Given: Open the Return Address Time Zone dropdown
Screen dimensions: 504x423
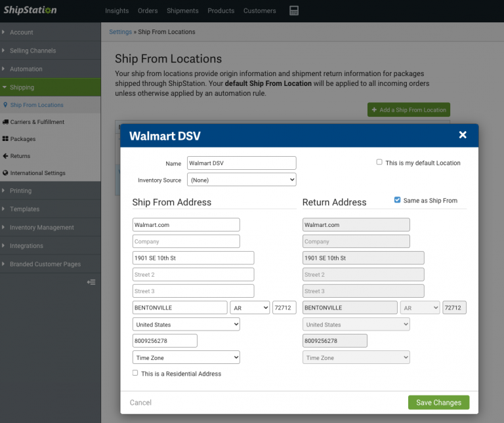Looking at the screenshot, I should [356, 357].
